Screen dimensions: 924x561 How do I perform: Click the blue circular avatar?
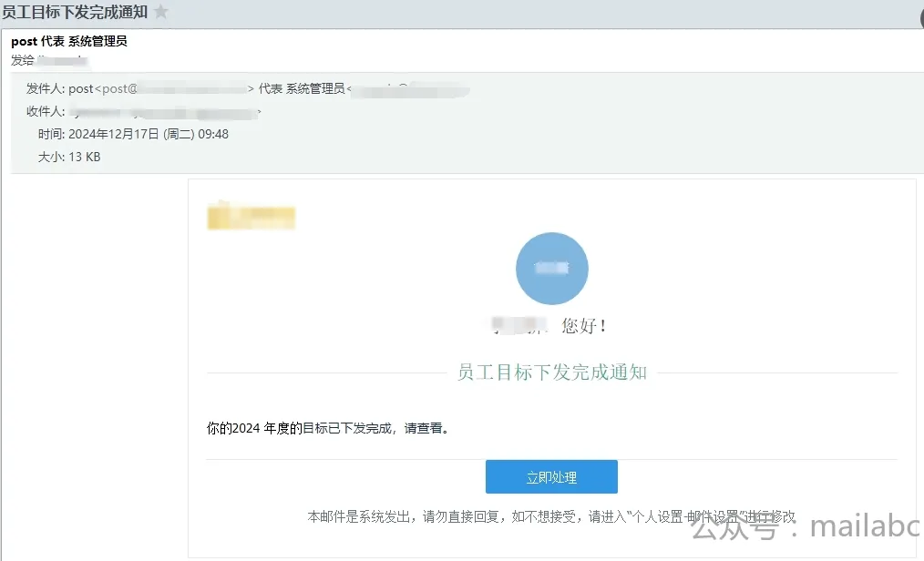(552, 269)
